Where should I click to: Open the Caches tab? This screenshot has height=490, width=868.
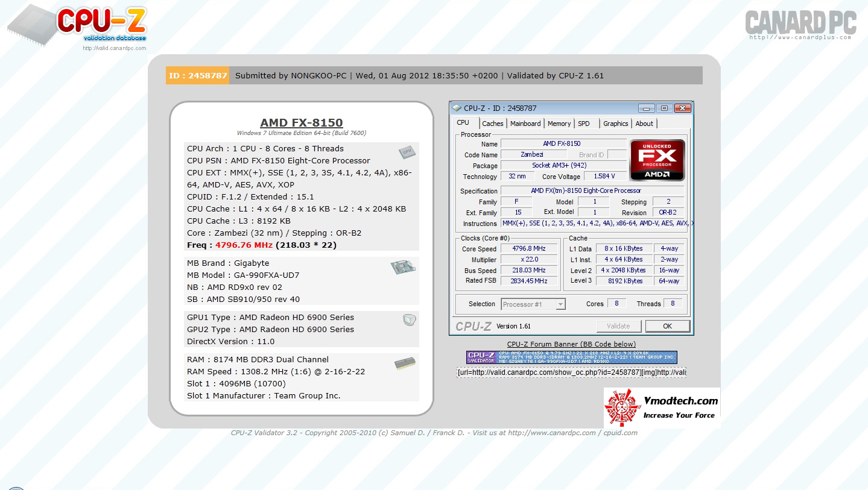coord(493,124)
